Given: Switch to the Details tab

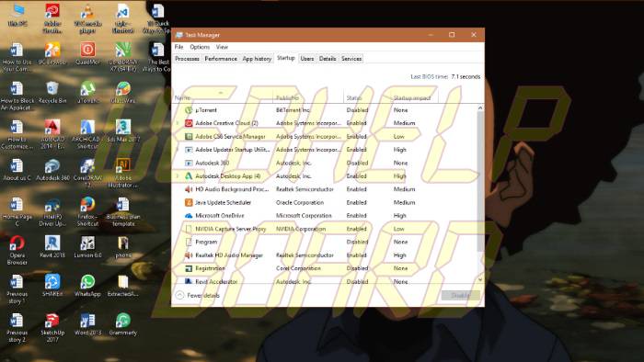Looking at the screenshot, I should [328, 59].
